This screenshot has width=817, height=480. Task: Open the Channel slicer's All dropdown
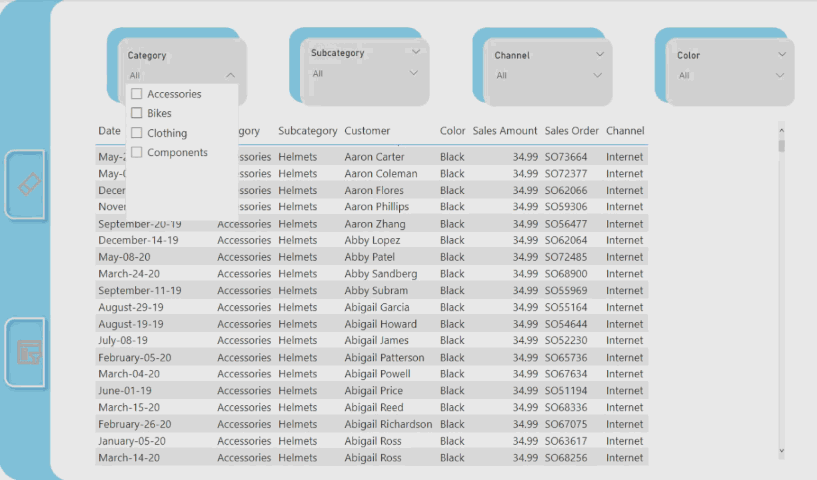coord(598,75)
